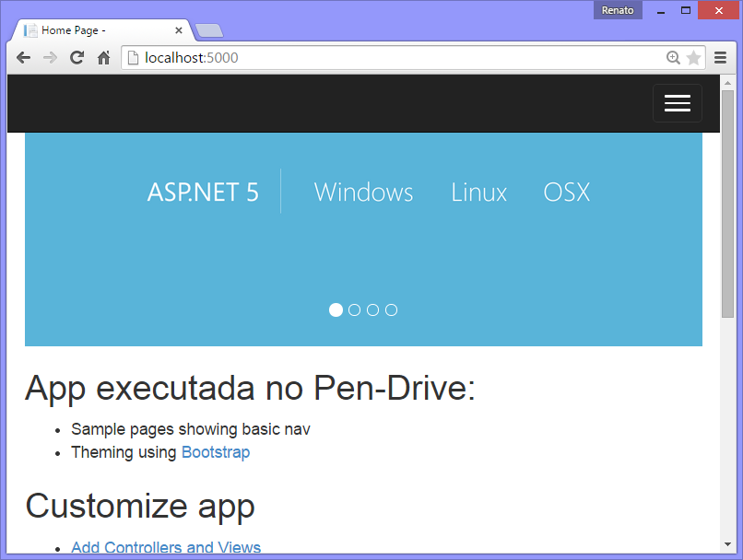Image resolution: width=743 pixels, height=560 pixels.
Task: Bookmark this page with the star icon
Action: [694, 58]
